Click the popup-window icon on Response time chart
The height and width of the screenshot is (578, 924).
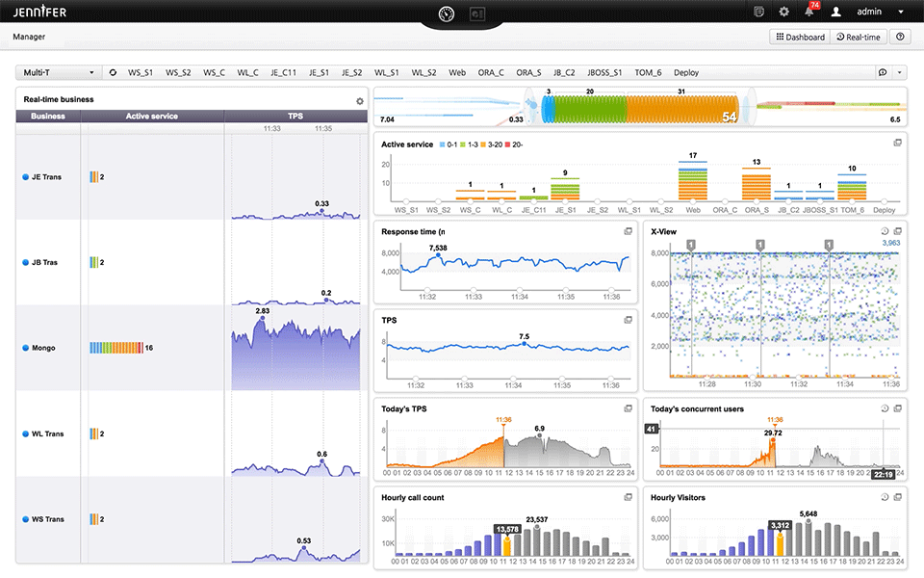click(626, 231)
